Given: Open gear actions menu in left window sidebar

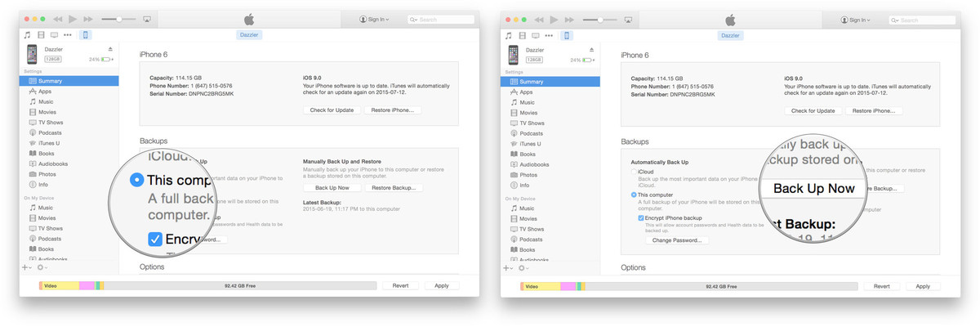Looking at the screenshot, I should click(42, 267).
